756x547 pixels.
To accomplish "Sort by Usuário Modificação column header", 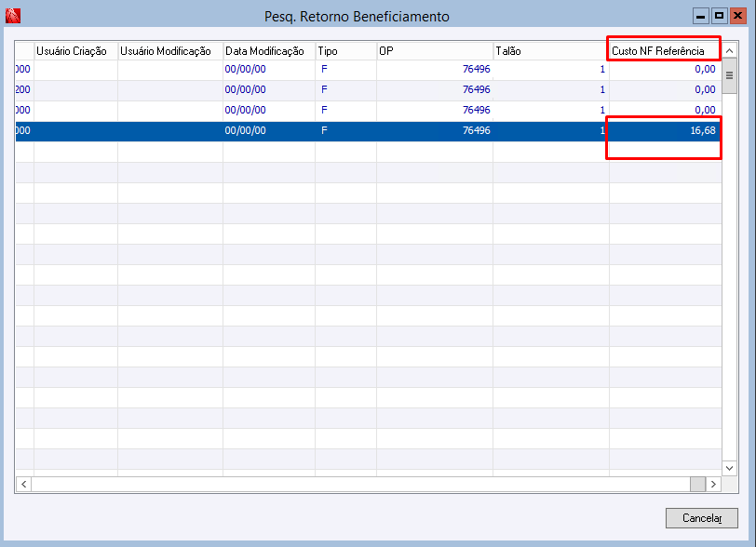I will [170, 51].
